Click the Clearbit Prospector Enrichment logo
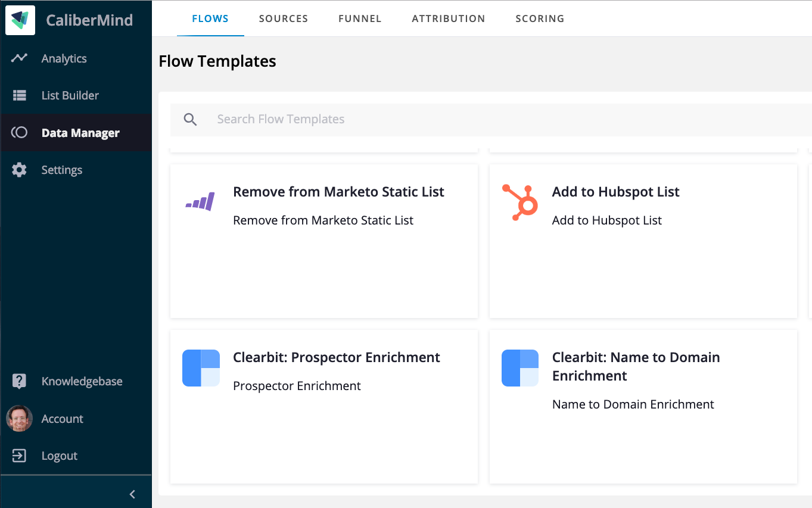This screenshot has height=508, width=812. coord(201,368)
